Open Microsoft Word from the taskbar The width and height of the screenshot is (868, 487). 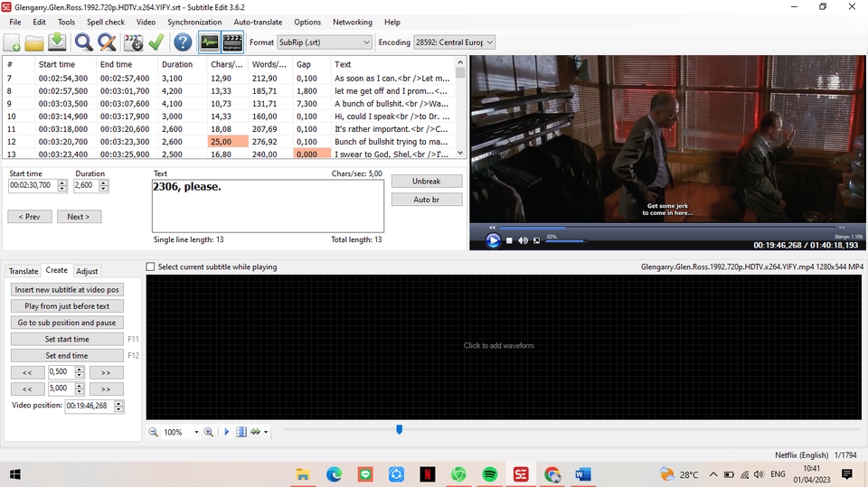click(583, 474)
